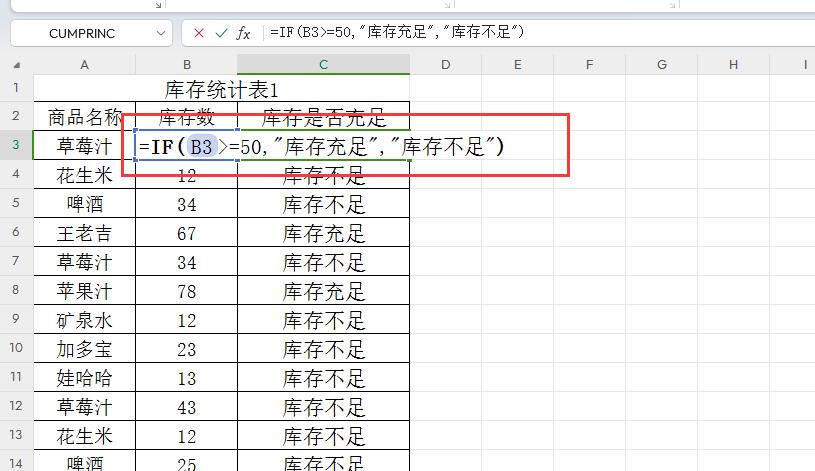Click cell A4 containing 花生米

tap(85, 175)
